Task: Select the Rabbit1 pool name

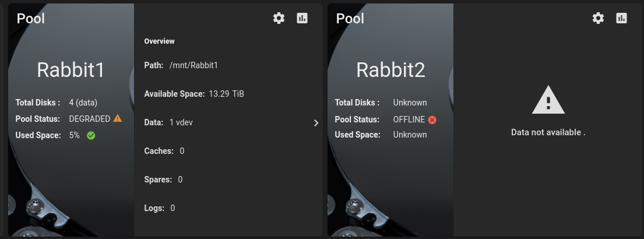Action: coord(71,70)
